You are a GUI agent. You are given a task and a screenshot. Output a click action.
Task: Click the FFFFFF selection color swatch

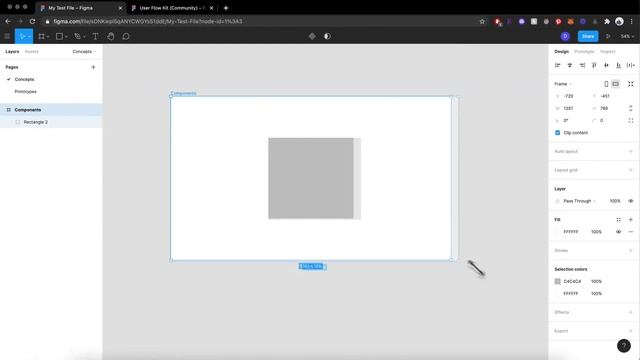558,293
